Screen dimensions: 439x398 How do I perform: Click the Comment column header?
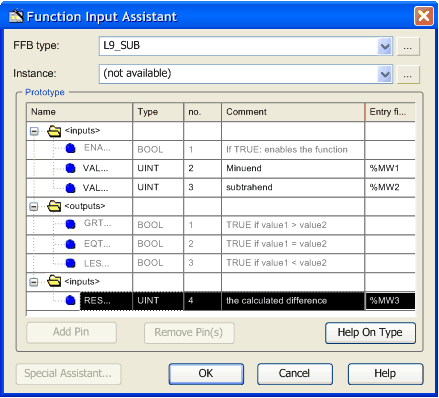pyautogui.click(x=293, y=112)
